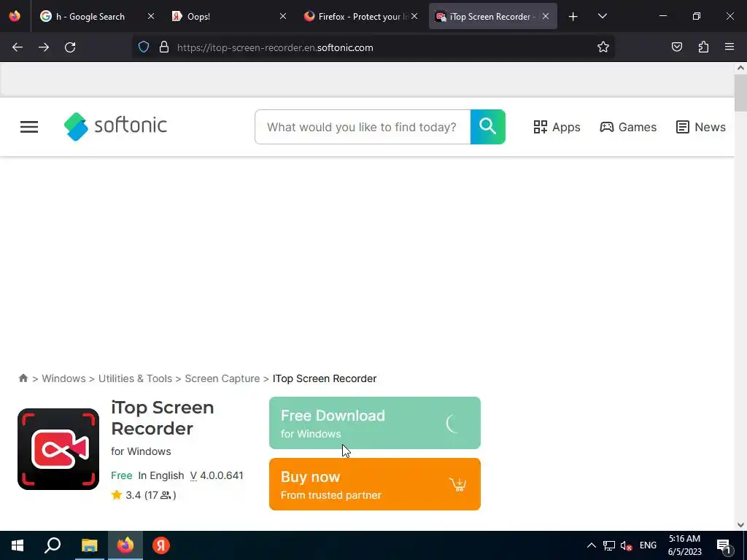747x560 pixels.
Task: Close the iTop Screen Recorder tab
Action: click(x=546, y=16)
